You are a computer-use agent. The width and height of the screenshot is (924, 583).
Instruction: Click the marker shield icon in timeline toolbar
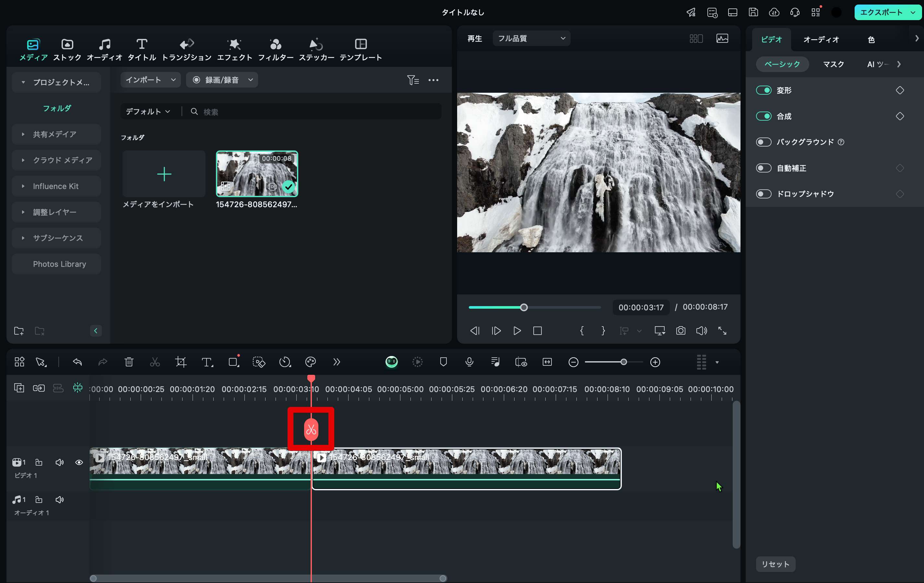point(443,362)
